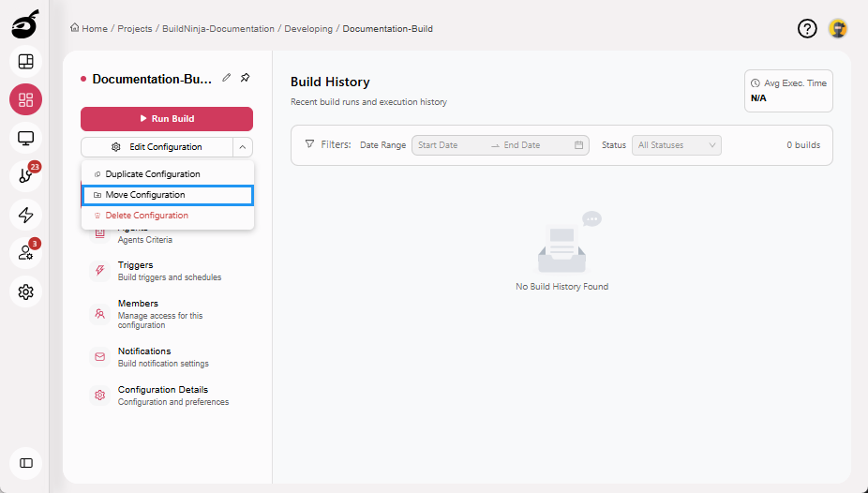The width and height of the screenshot is (868, 493).
Task: Open user management icon with 3 badge
Action: pyautogui.click(x=26, y=253)
